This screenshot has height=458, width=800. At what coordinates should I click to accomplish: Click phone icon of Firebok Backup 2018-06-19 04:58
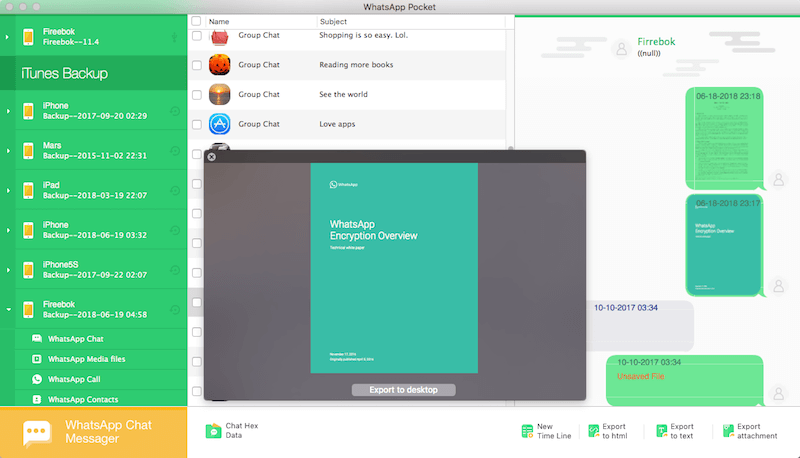click(29, 310)
